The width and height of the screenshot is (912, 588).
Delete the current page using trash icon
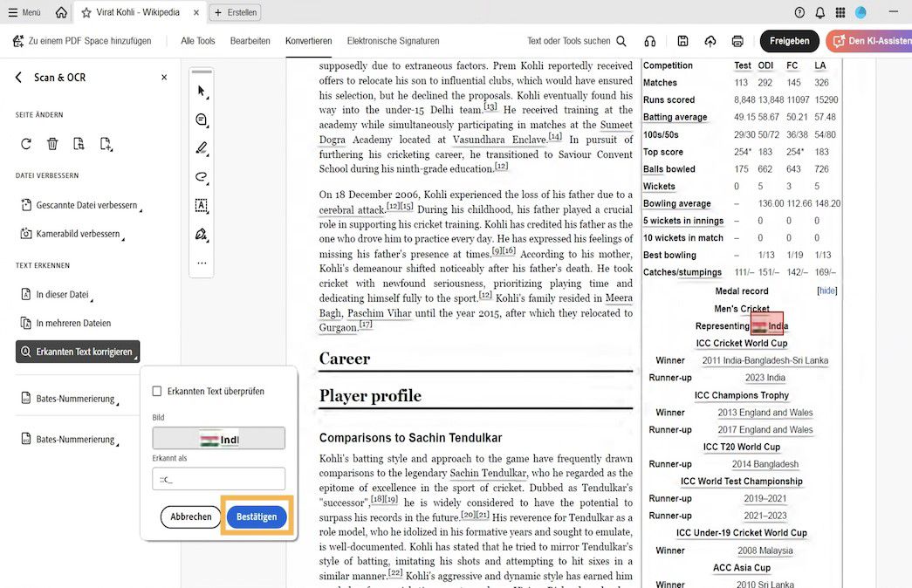tap(52, 143)
